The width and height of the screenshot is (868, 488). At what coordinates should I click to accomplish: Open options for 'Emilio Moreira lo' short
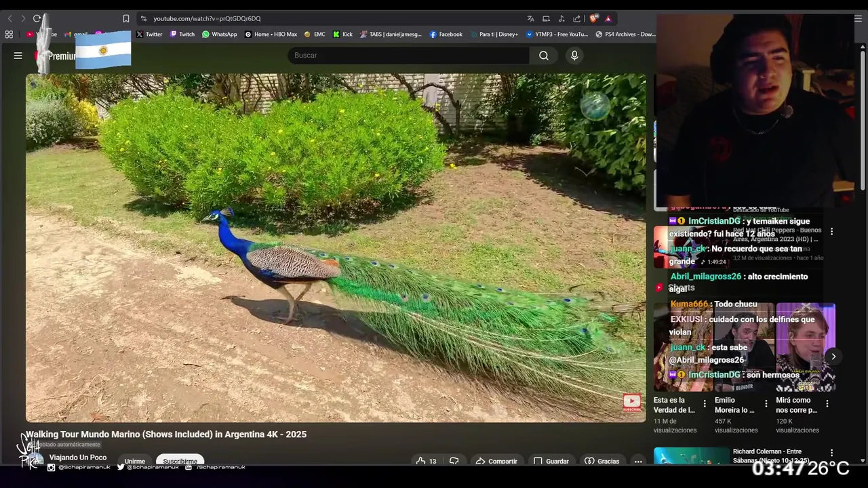coord(766,404)
